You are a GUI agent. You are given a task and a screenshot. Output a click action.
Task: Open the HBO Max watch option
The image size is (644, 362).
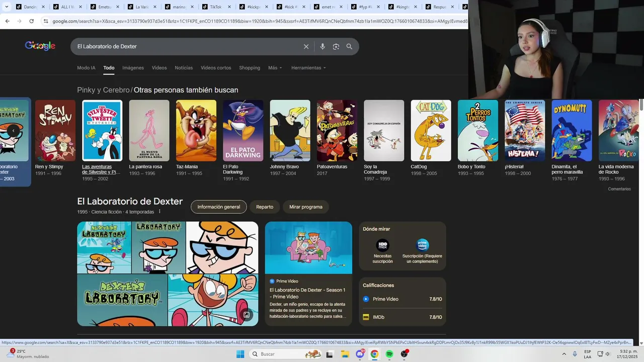pos(382,251)
